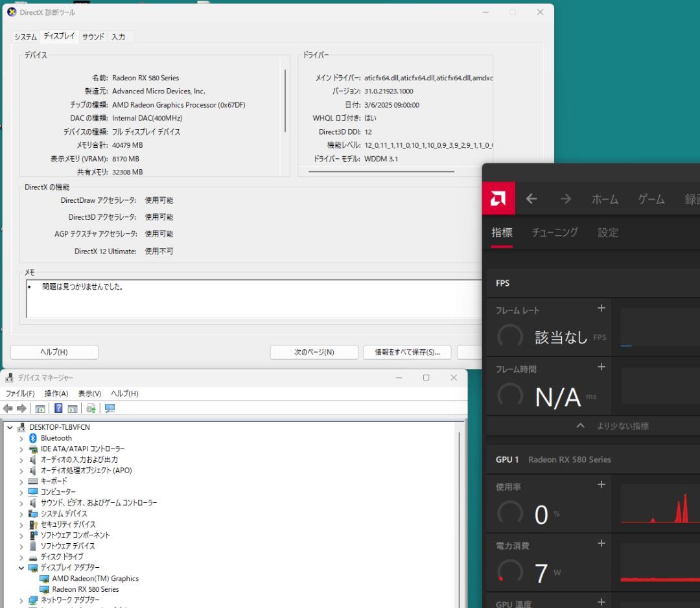Collapse より少ない指標 with the chevron
Screen dimensions: 700x608
pyautogui.click(x=580, y=426)
